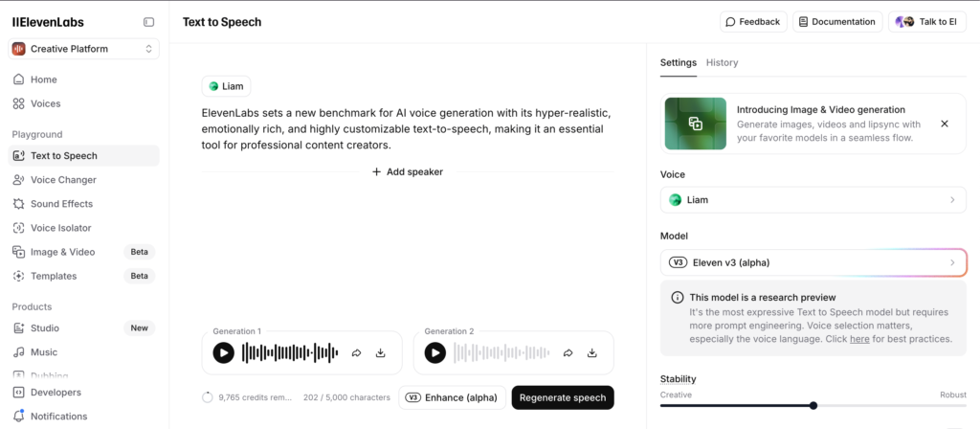Dismiss the Image & Video generation banner
Image resolution: width=980 pixels, height=429 pixels.
click(945, 124)
